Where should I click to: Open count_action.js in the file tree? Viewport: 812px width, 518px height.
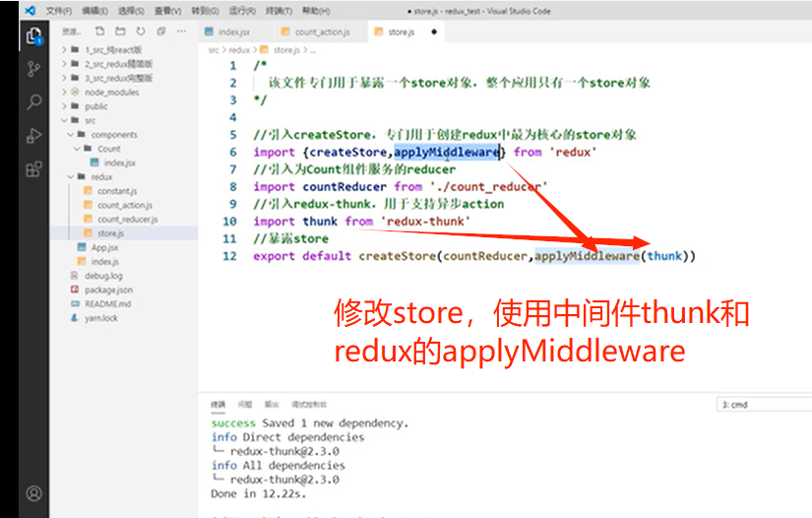tap(125, 205)
